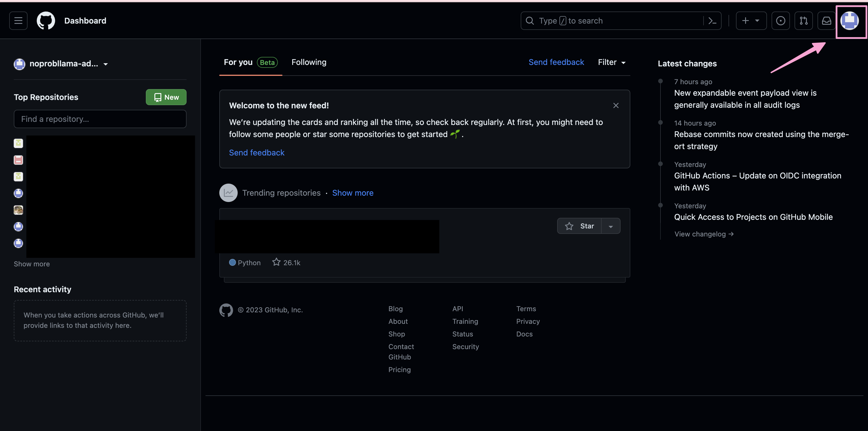This screenshot has width=868, height=431.
Task: Open the API footer link
Action: coord(457,309)
